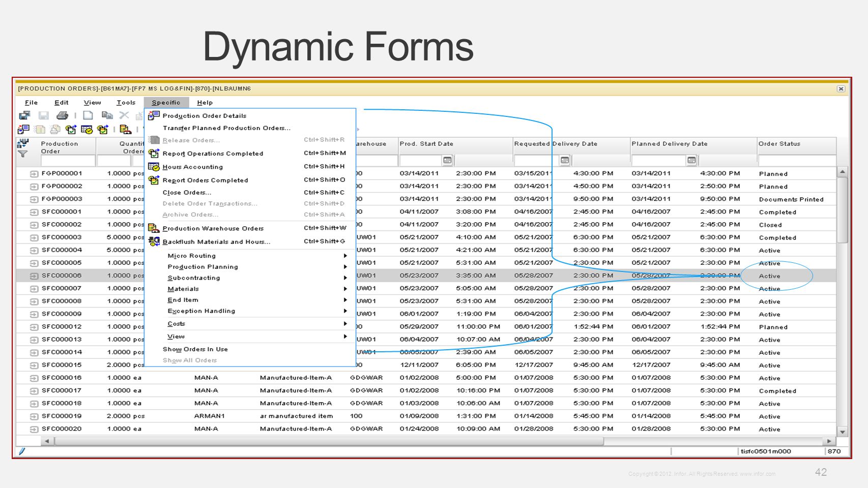Click the Documents Printed status cell

click(x=791, y=199)
